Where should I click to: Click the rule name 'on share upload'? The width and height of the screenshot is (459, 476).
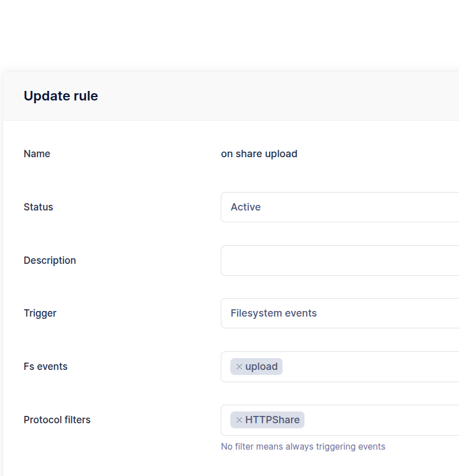[259, 154]
